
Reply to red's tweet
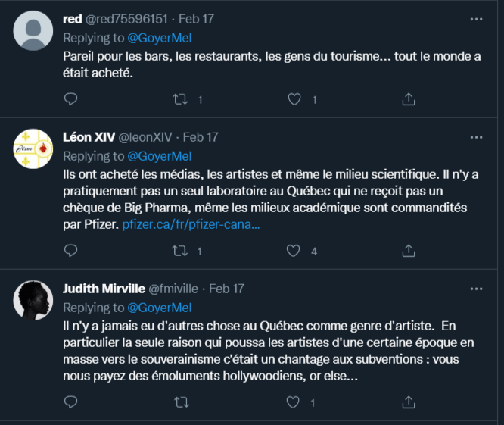pyautogui.click(x=70, y=99)
